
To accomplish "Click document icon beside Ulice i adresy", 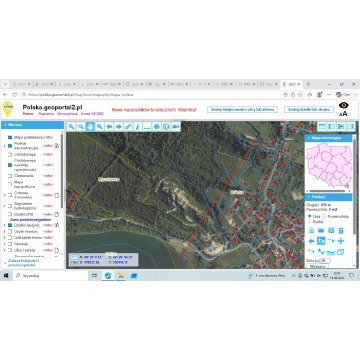I will [x=57, y=250].
